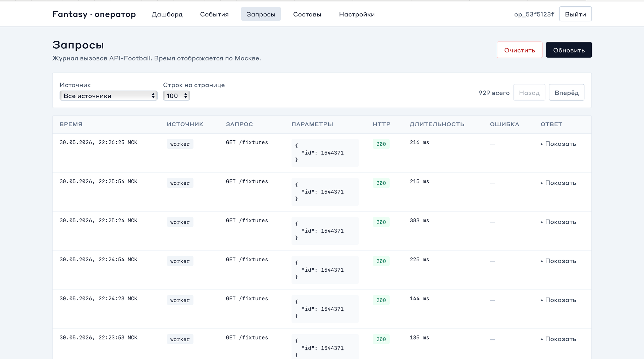The image size is (644, 359).
Task: Show response for the 22:25:54 request
Action: coord(558,183)
